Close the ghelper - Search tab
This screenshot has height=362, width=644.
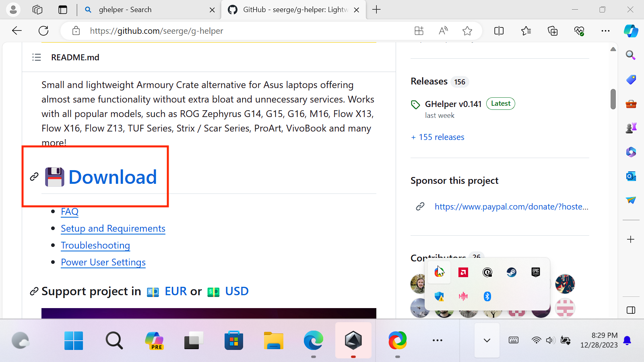click(x=212, y=10)
